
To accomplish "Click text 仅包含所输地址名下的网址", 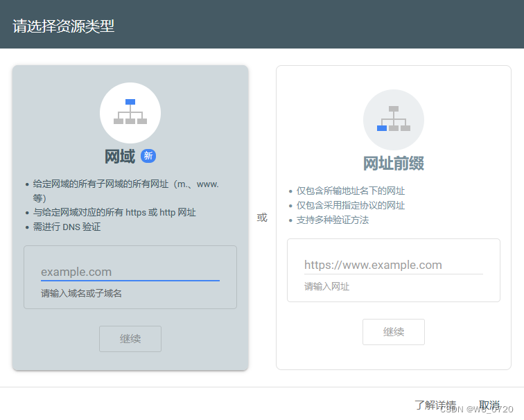I will (x=351, y=191).
